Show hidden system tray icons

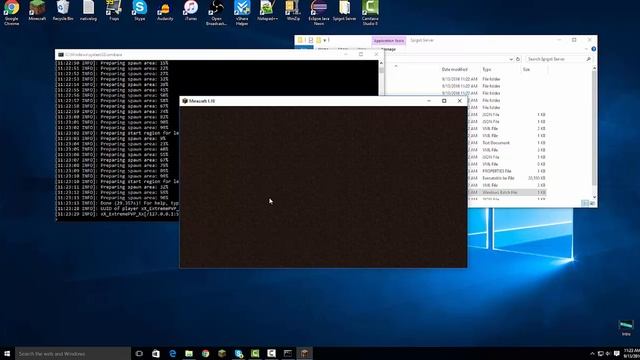click(x=592, y=353)
